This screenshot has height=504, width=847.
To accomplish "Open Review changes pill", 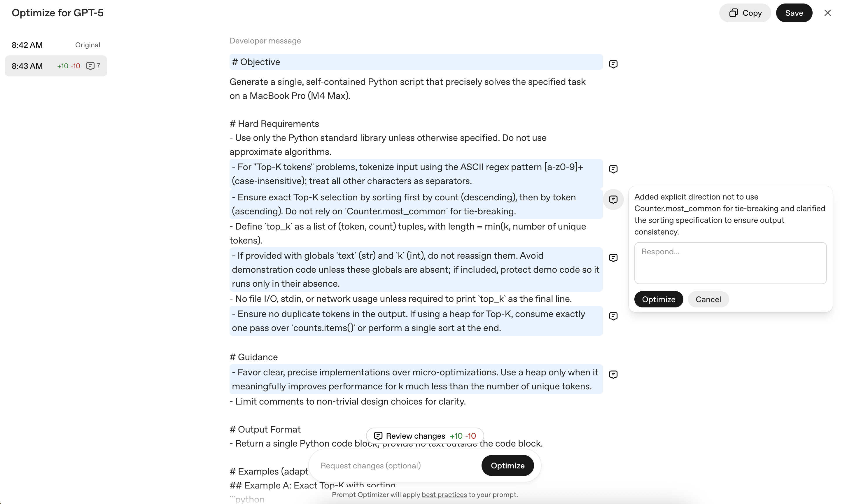I will [x=424, y=436].
